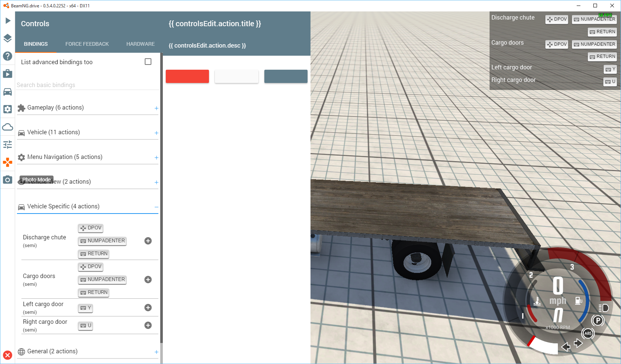Click the "Controls" panel title
This screenshot has height=364, width=621.
pos(35,24)
